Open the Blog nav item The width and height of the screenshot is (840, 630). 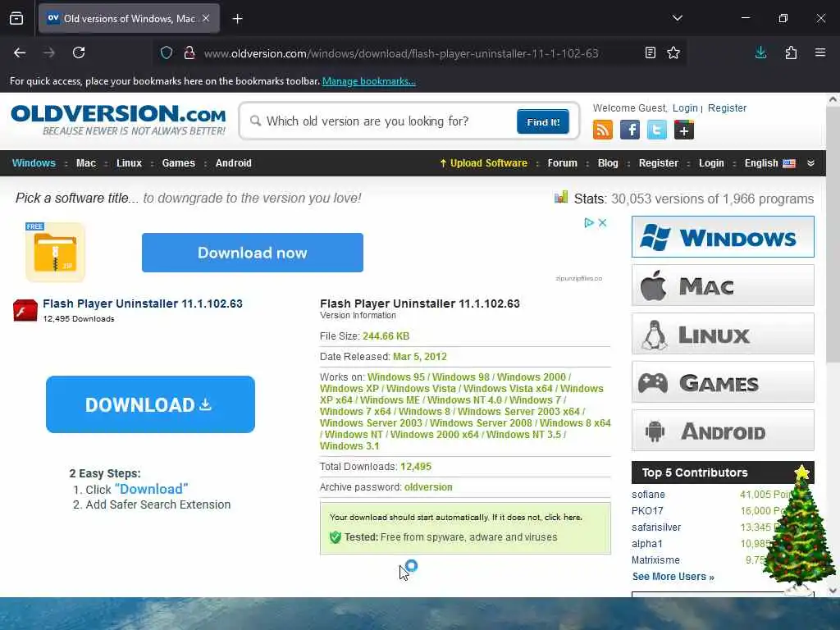(x=608, y=163)
